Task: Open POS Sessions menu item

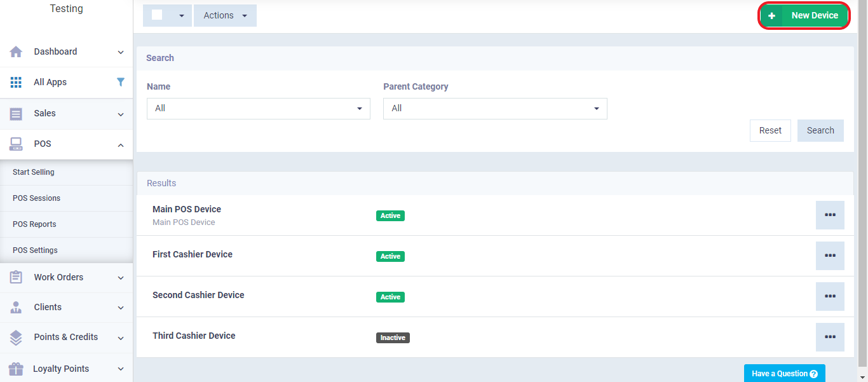Action: coord(66,198)
